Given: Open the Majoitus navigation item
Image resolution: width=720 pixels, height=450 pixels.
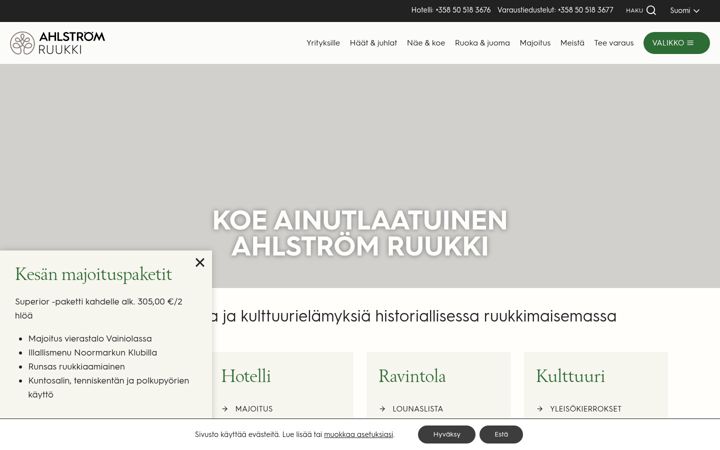Looking at the screenshot, I should (535, 43).
